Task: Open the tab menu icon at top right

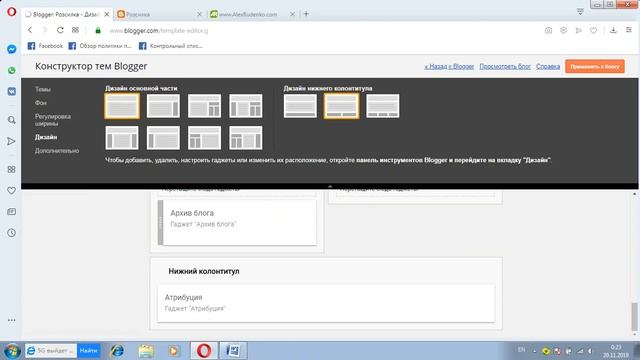Action: tap(580, 11)
